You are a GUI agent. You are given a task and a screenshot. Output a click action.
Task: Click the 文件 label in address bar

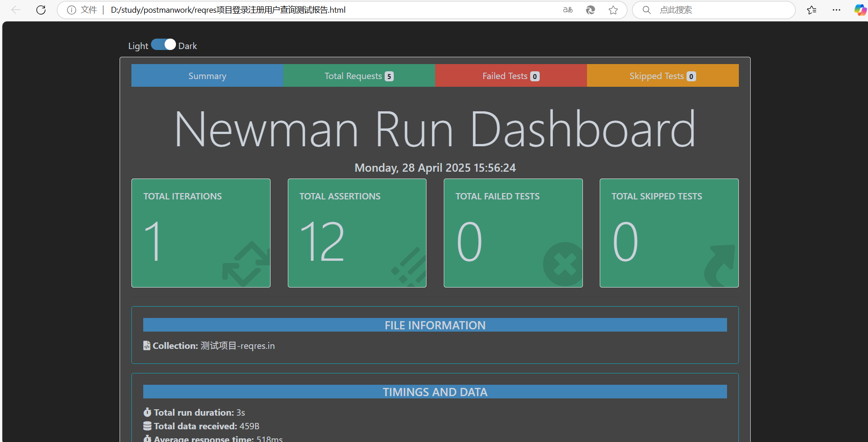(x=89, y=10)
